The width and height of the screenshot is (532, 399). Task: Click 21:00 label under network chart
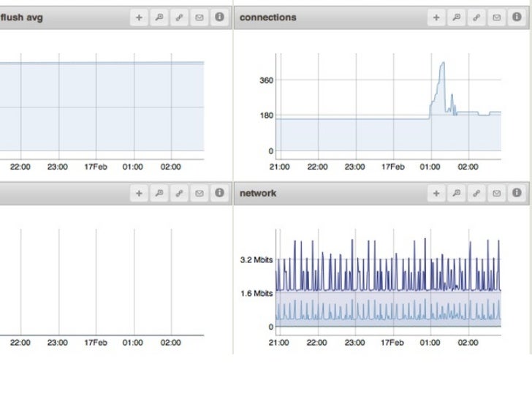point(278,343)
